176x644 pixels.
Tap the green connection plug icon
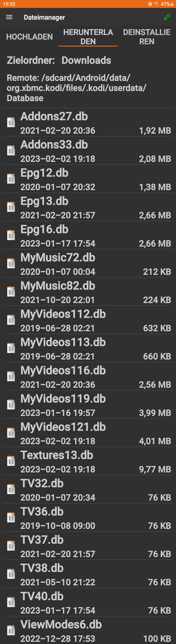point(167,17)
